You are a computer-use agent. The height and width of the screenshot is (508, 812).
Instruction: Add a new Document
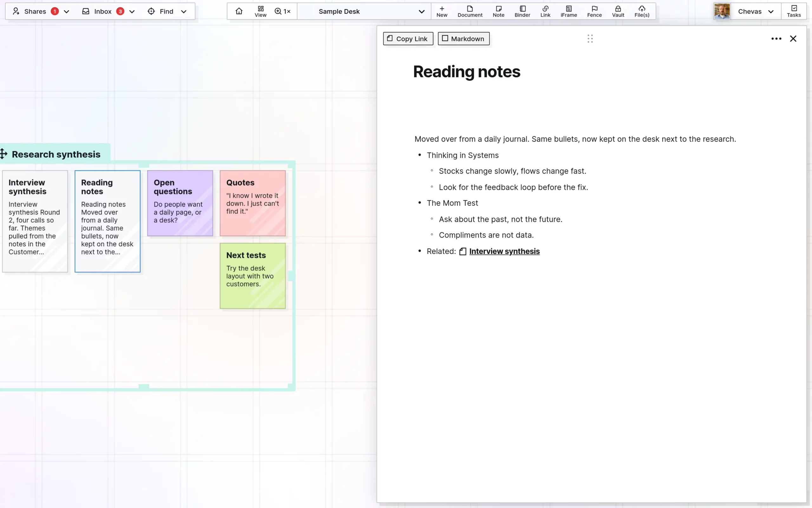click(x=470, y=11)
